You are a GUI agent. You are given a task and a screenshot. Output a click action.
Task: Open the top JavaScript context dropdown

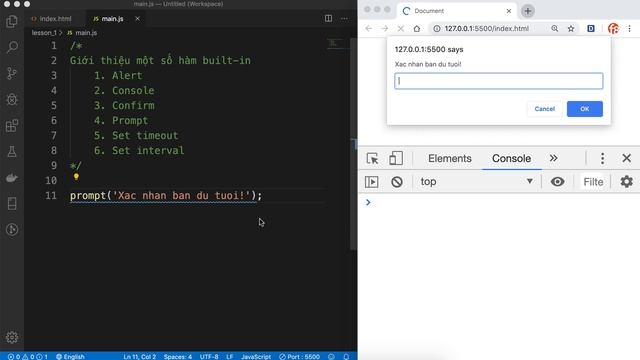(477, 182)
